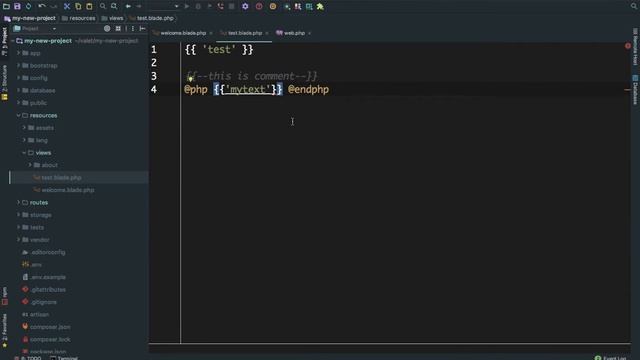Click the orange circular toolbar icon

pyautogui.click(x=273, y=6)
